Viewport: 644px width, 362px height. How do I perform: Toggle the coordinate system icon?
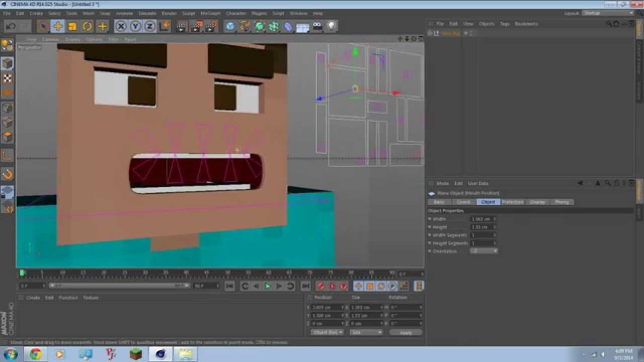point(164,27)
